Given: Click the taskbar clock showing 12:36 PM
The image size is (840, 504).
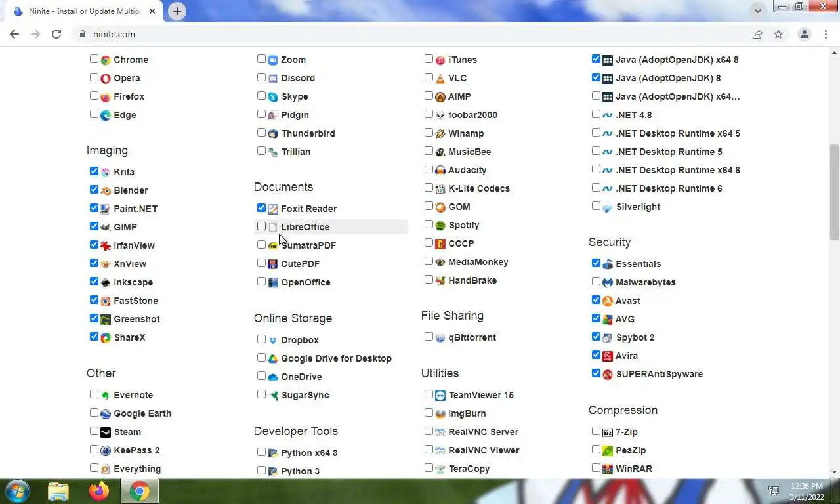Looking at the screenshot, I should [807, 491].
